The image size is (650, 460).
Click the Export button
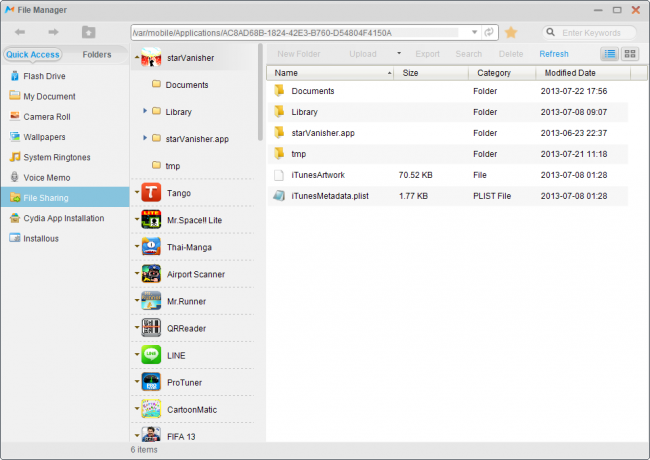coord(427,54)
